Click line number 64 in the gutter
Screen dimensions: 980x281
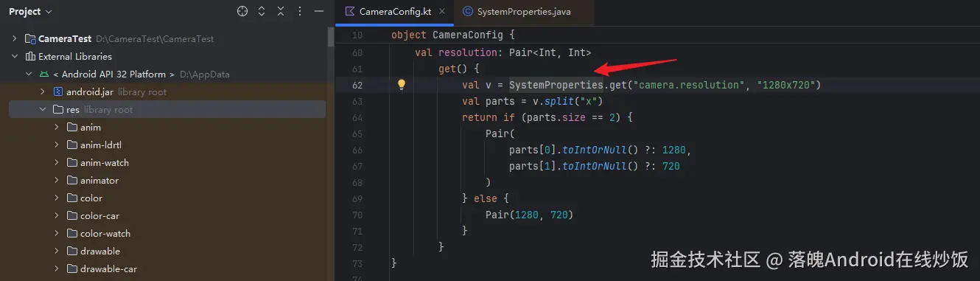pos(357,117)
